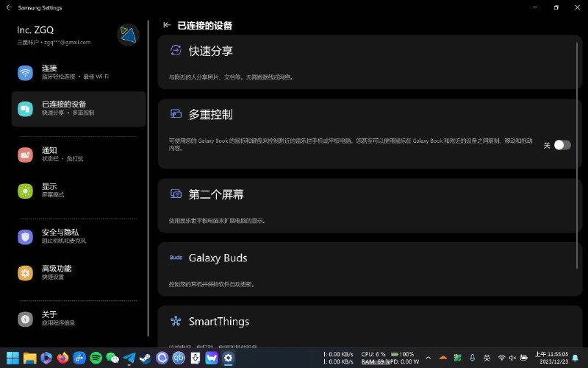Image resolution: width=588 pixels, height=368 pixels.
Task: Click the Samsung Settings gear taskbar icon
Action: click(228, 358)
